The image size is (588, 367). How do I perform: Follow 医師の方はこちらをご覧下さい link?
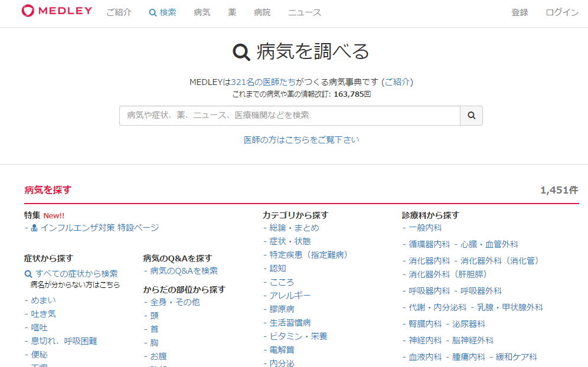(302, 140)
